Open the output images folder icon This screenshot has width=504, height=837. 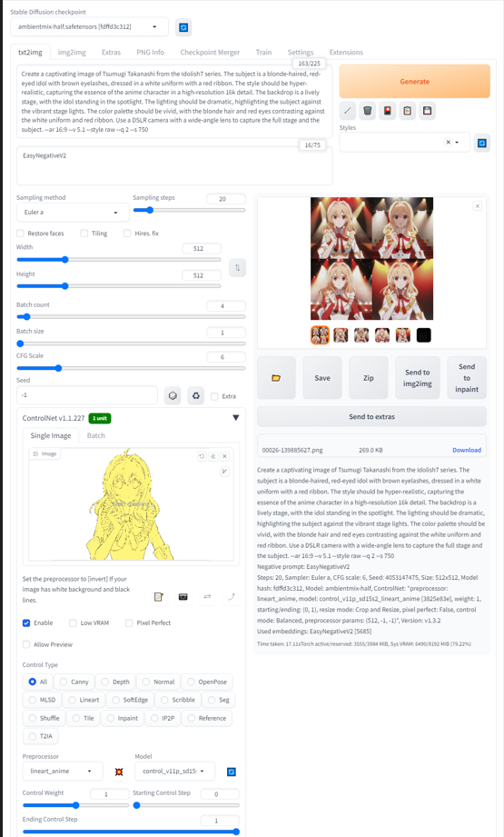click(x=276, y=378)
